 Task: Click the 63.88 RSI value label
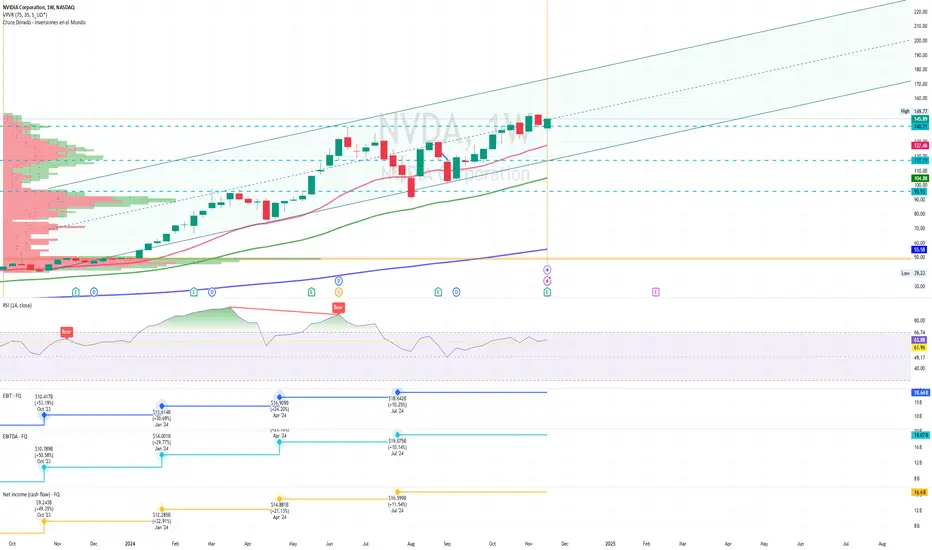pyautogui.click(x=920, y=340)
